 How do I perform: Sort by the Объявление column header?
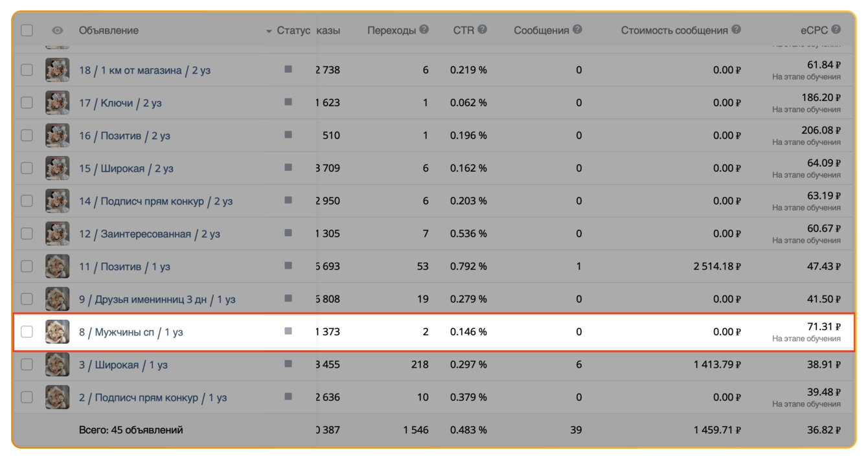click(x=109, y=30)
